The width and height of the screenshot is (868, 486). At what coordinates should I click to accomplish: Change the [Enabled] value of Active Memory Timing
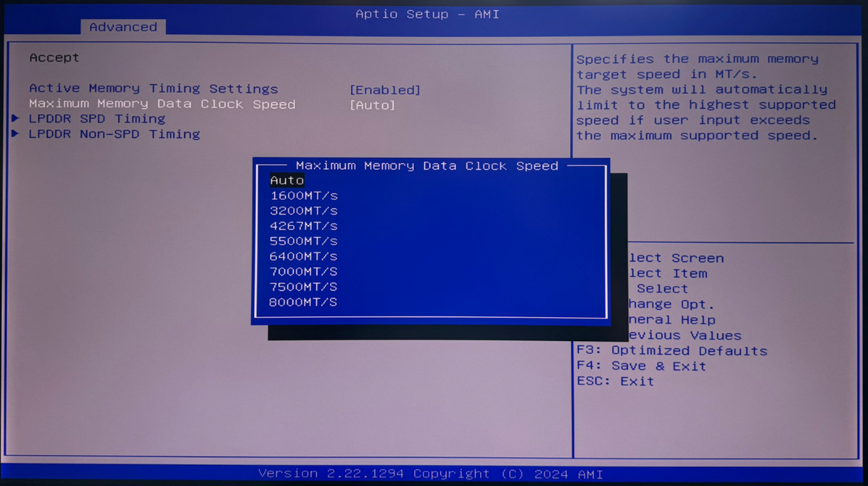(384, 90)
